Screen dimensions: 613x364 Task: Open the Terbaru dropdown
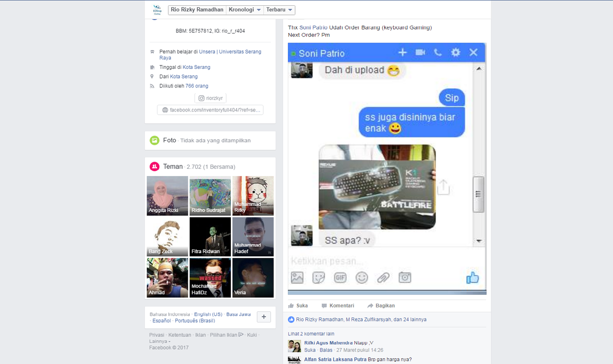click(279, 10)
